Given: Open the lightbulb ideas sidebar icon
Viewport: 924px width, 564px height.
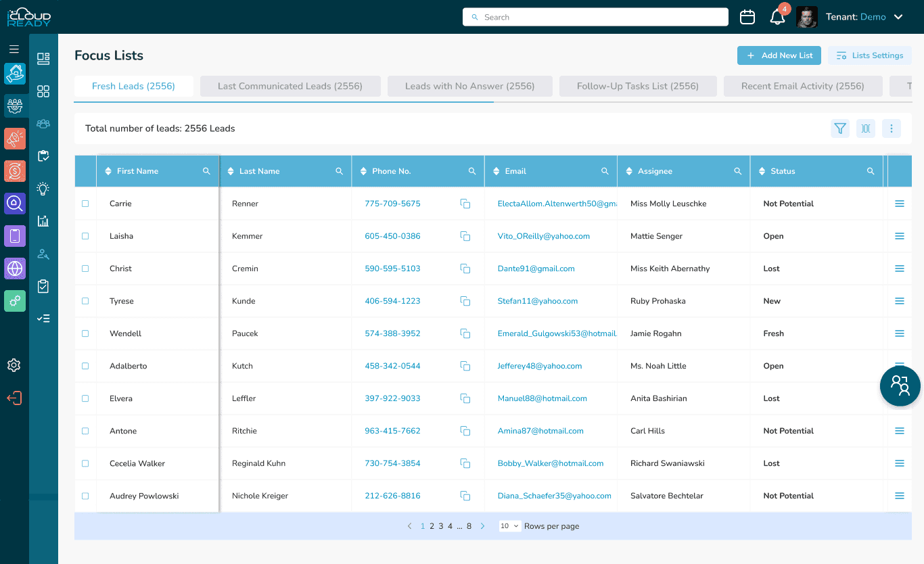Looking at the screenshot, I should 43,189.
